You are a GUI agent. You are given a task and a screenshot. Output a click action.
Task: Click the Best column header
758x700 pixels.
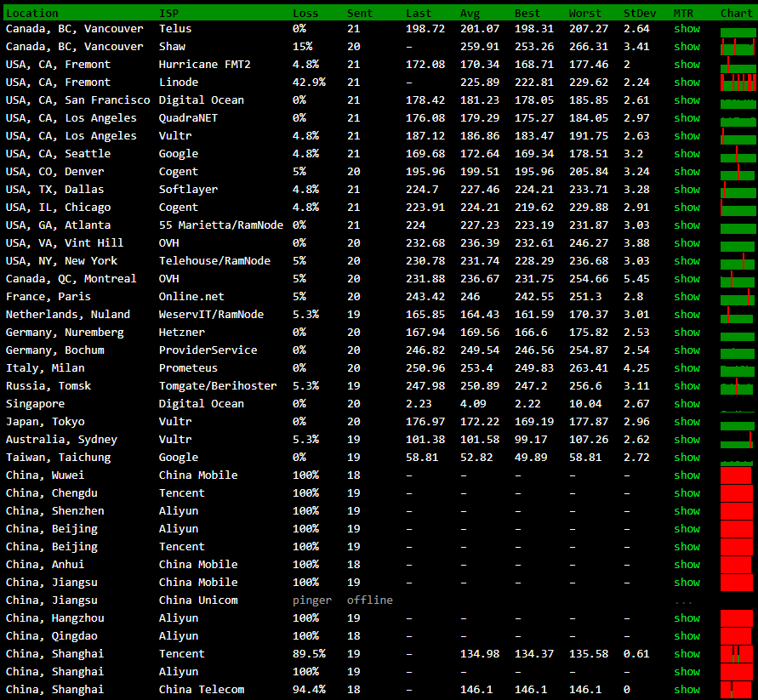(527, 13)
